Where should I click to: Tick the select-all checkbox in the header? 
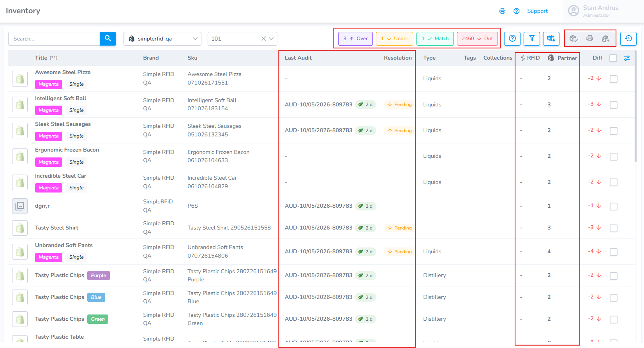point(613,58)
